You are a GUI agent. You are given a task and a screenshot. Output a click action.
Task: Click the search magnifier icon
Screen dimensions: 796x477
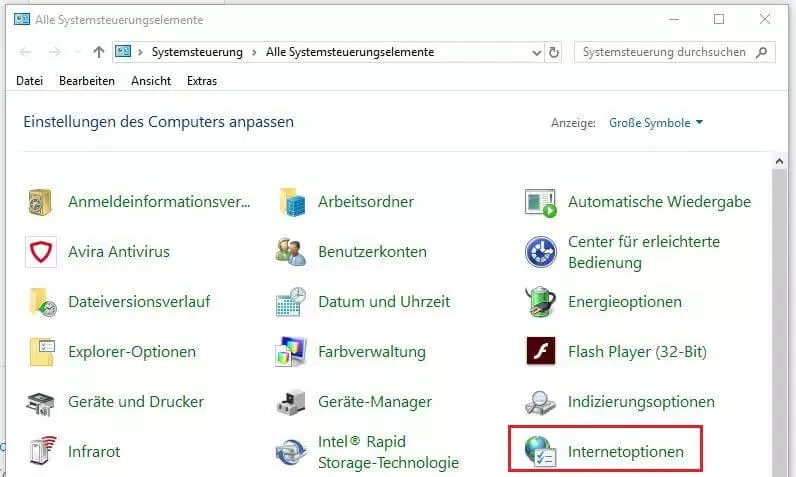[x=761, y=52]
